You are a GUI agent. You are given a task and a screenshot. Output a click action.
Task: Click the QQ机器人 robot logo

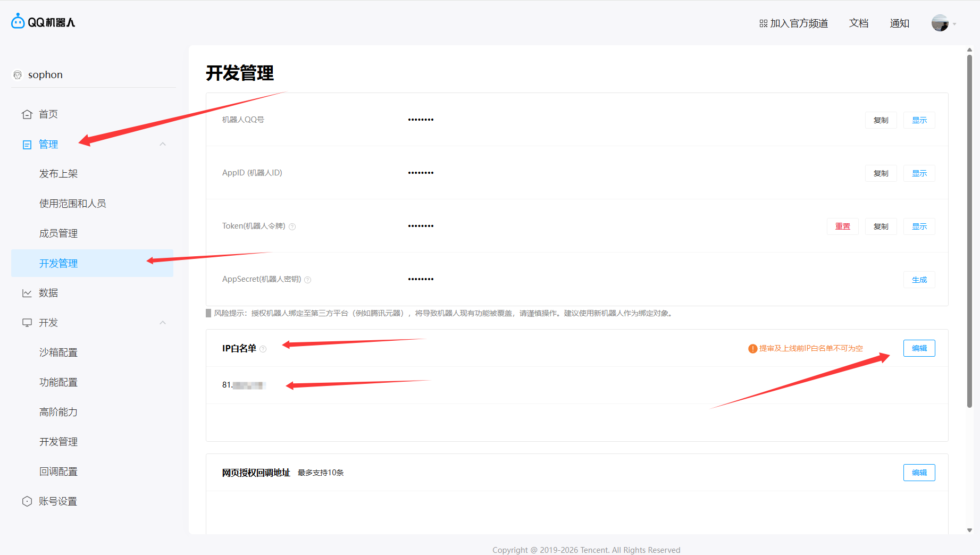pyautogui.click(x=18, y=22)
